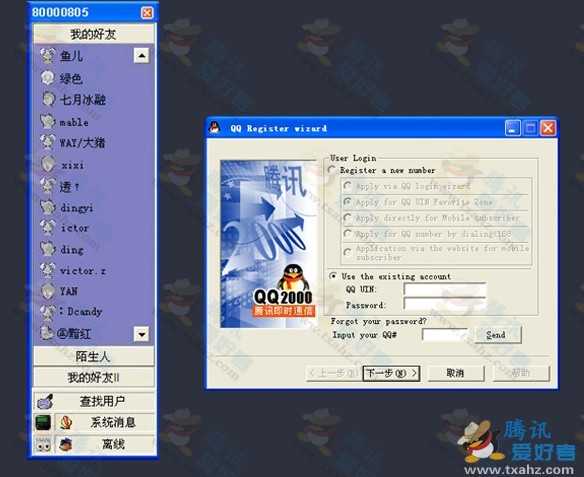Select friend name 七月冰融
Image resolution: width=584 pixels, height=477 pixels.
point(83,99)
